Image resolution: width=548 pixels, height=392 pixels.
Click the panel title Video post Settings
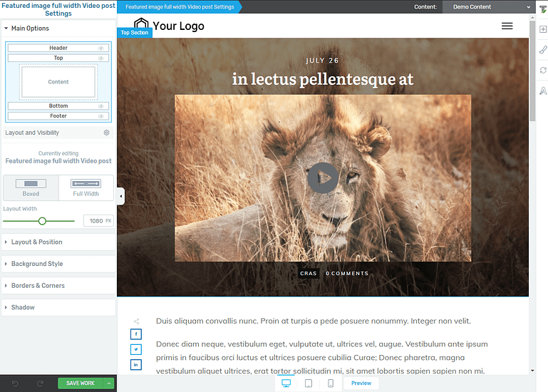click(58, 9)
